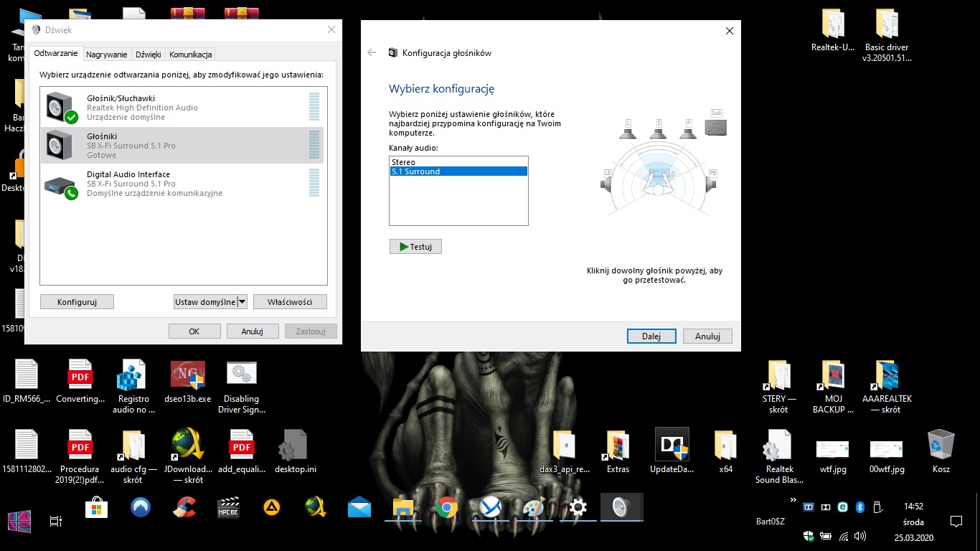Open dseo13b.exe desktop icon
The image size is (980, 551).
(x=188, y=382)
